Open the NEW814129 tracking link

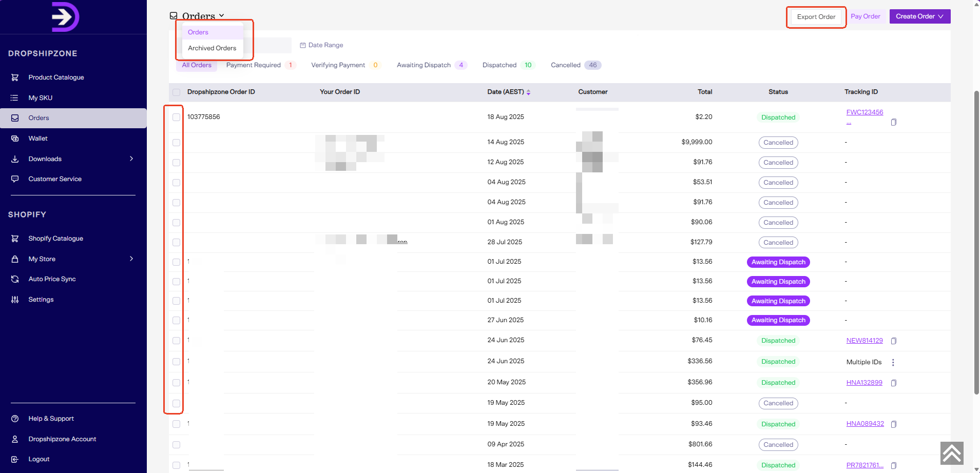tap(864, 341)
